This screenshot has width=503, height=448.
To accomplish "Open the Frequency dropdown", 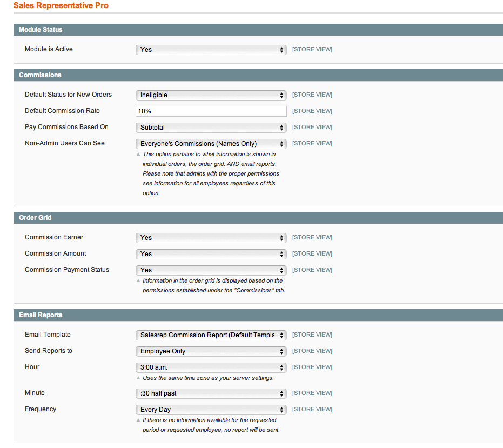I will [211, 410].
